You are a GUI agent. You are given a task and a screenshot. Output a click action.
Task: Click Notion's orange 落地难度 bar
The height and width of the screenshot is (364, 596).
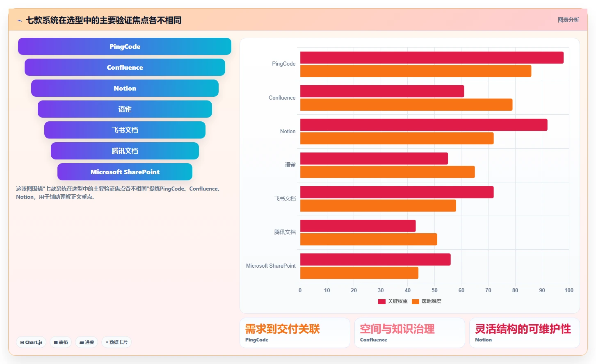click(x=397, y=138)
